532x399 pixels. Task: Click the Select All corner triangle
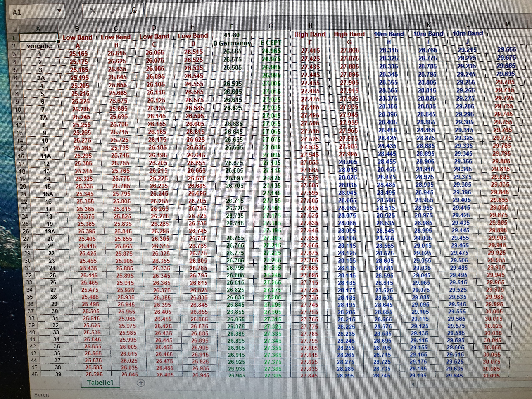15,30
